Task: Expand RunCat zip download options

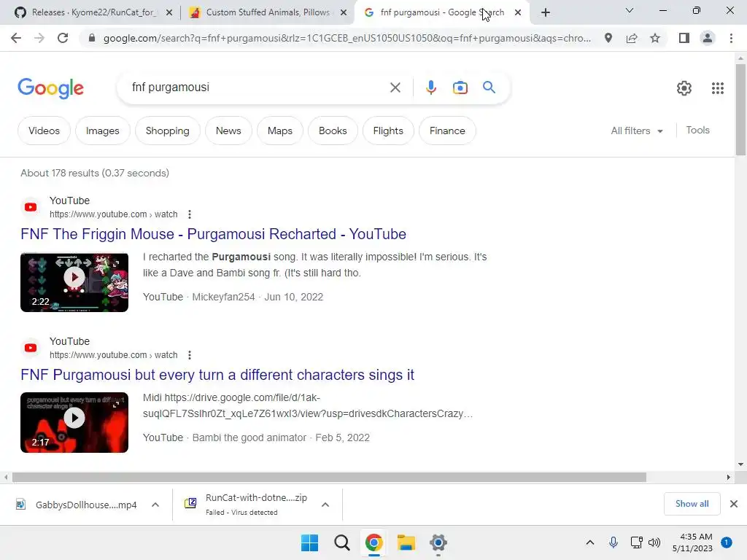Action: point(325,505)
